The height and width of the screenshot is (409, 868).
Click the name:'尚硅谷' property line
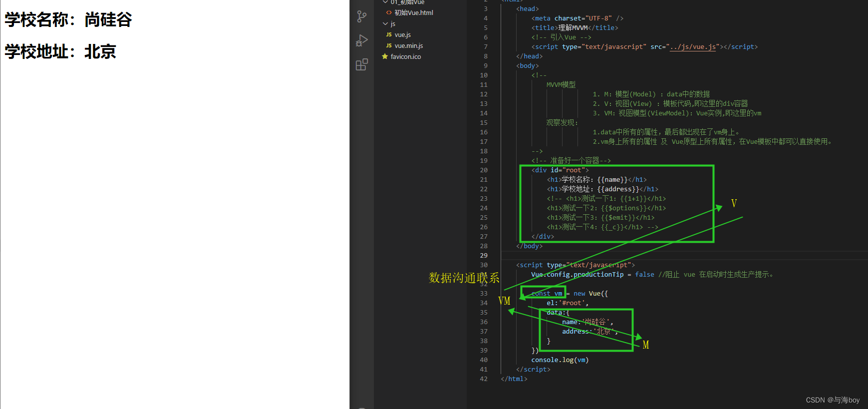click(x=587, y=322)
